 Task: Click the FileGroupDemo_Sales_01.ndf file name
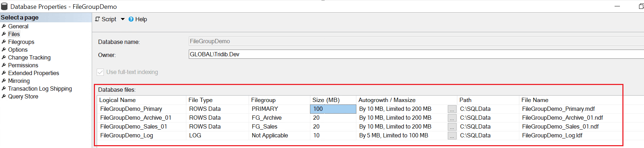point(560,126)
